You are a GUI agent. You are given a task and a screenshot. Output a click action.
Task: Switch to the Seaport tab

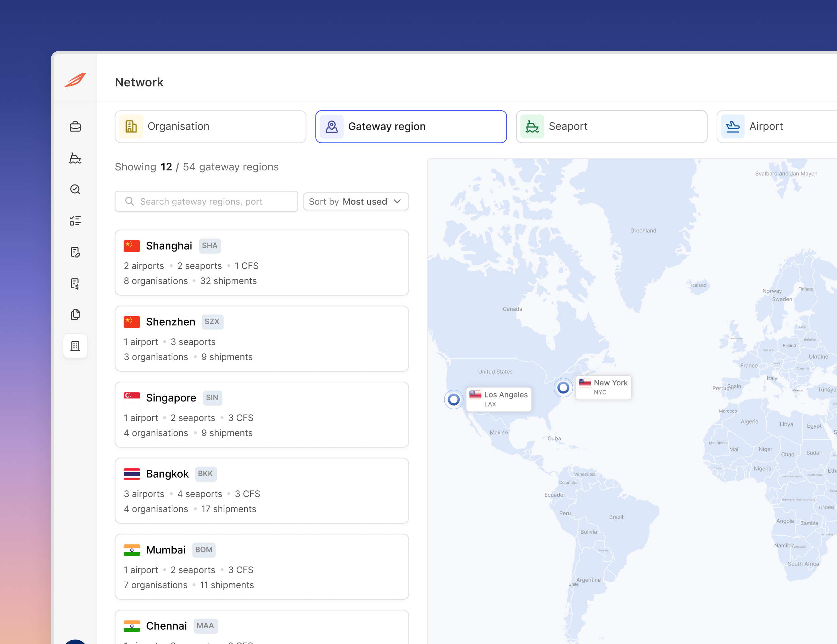pyautogui.click(x=611, y=126)
